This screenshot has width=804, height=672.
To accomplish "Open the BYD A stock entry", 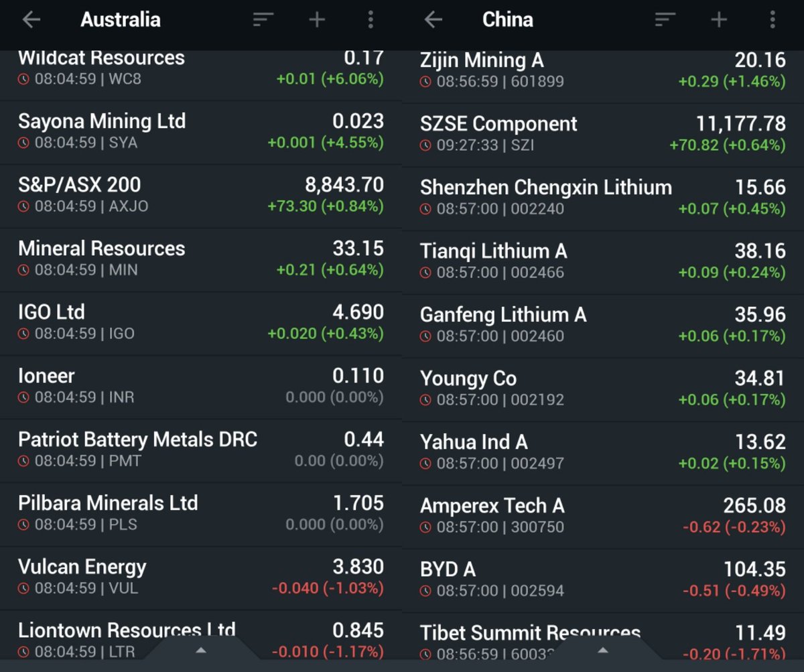I will point(603,580).
